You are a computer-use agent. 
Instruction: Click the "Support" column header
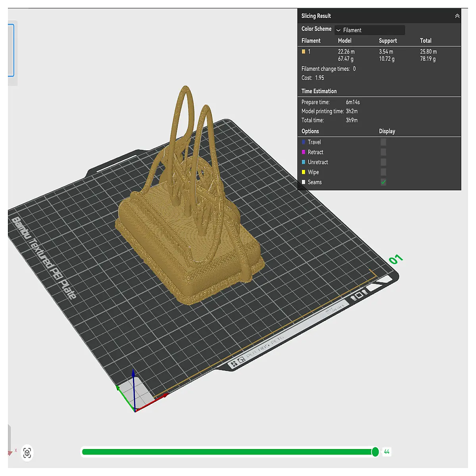(x=388, y=40)
